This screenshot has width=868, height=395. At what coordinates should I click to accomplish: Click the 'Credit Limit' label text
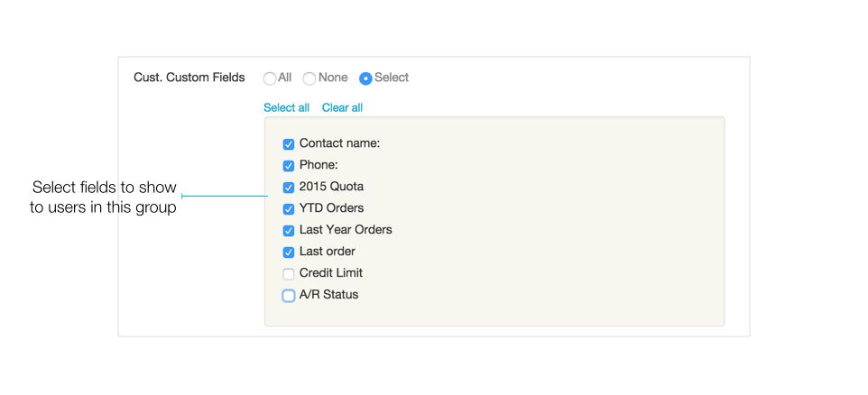tap(331, 272)
